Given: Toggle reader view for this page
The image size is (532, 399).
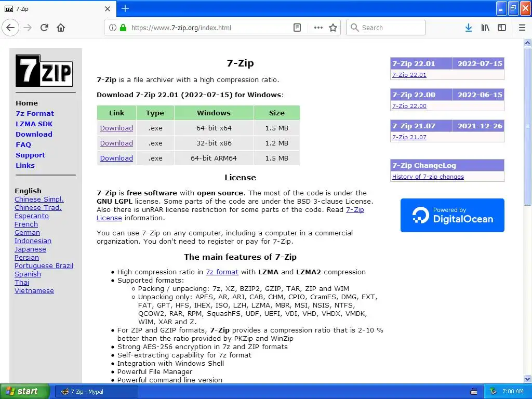Looking at the screenshot, I should tap(297, 28).
